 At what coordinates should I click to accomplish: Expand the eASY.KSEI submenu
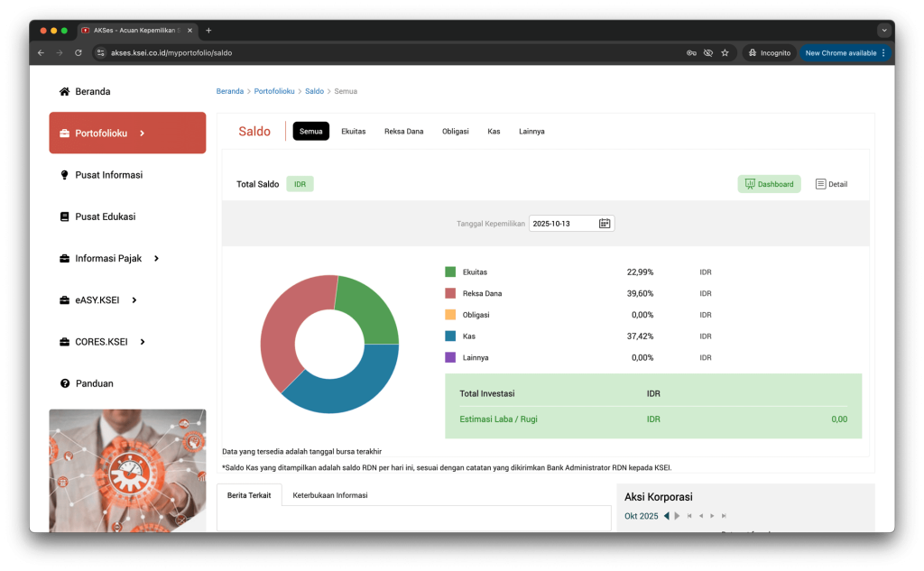[x=134, y=300]
